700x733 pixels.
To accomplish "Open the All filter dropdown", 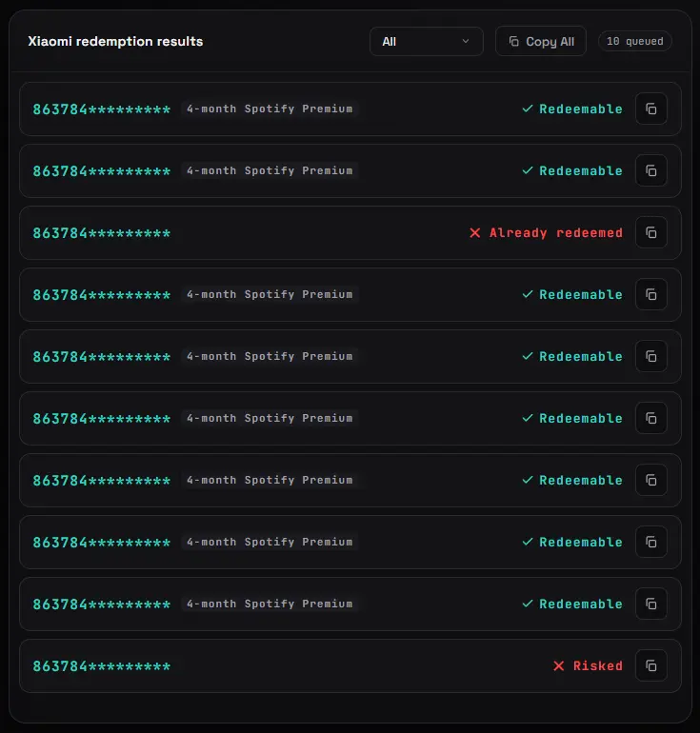I will click(x=426, y=41).
